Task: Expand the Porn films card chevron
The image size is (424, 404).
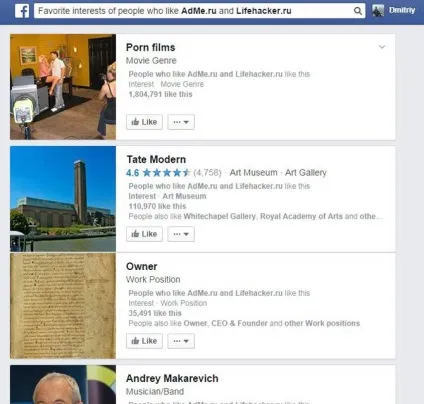Action: [x=382, y=47]
